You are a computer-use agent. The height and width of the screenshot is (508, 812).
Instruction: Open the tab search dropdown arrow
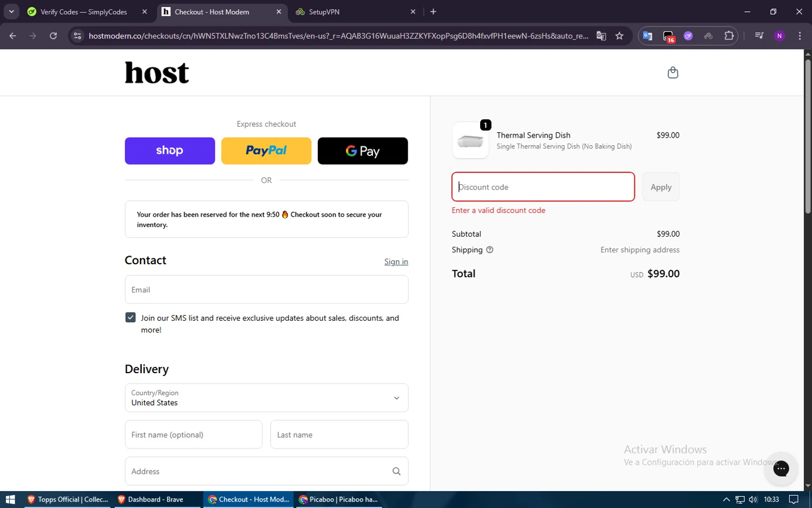11,11
